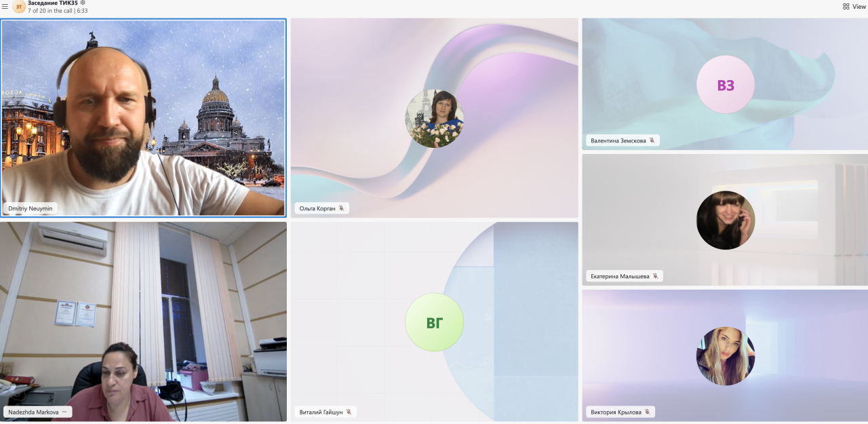
Task: Click muted mic icon for Ольга Корган
Action: [342, 208]
